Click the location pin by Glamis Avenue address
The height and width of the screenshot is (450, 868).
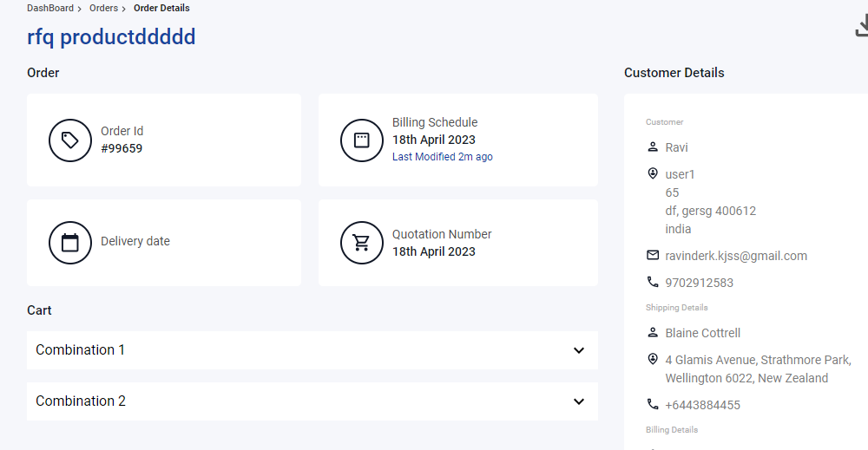tap(653, 359)
